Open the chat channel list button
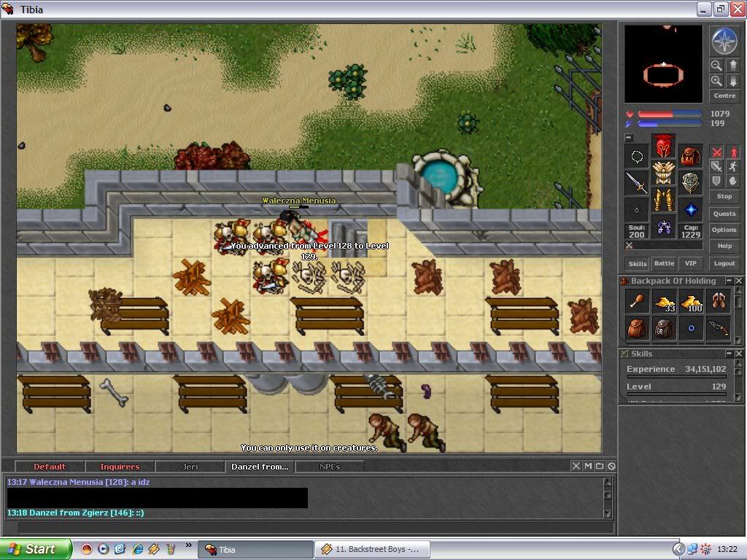 click(600, 466)
